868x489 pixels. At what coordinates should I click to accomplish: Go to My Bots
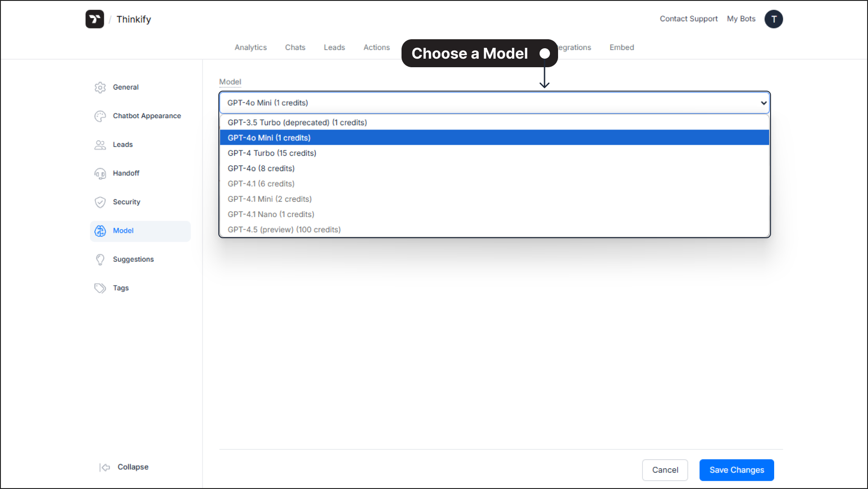point(741,19)
